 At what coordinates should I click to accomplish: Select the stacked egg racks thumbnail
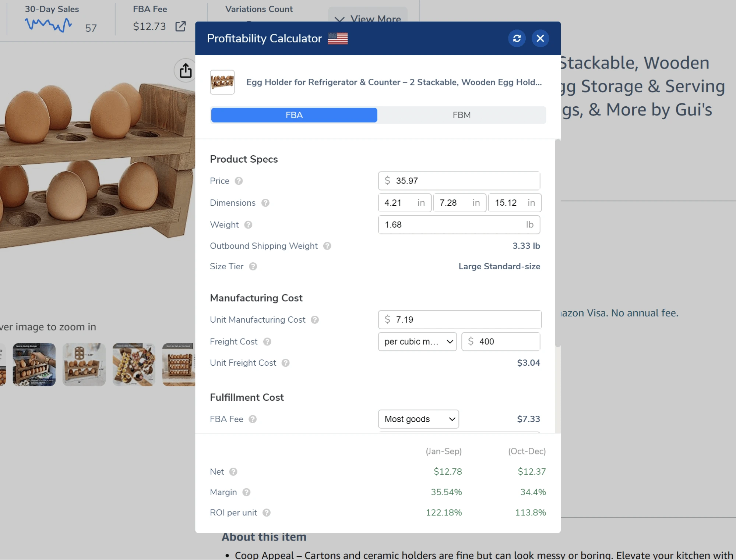179,365
